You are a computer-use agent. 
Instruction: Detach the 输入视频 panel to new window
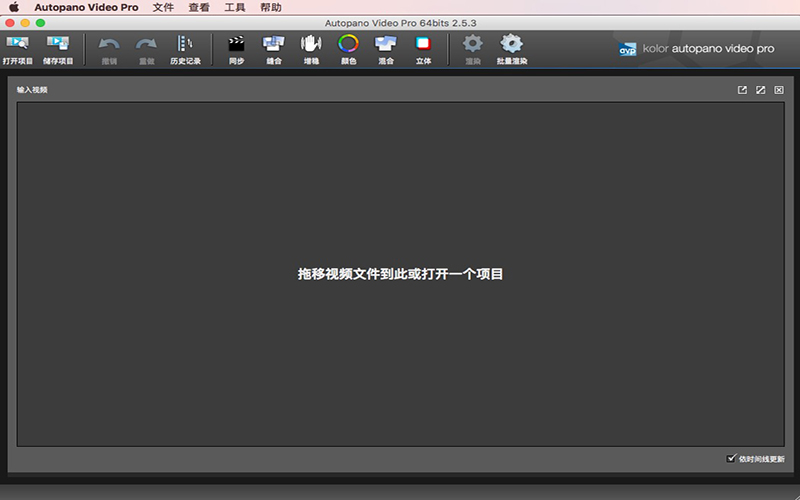(x=742, y=90)
